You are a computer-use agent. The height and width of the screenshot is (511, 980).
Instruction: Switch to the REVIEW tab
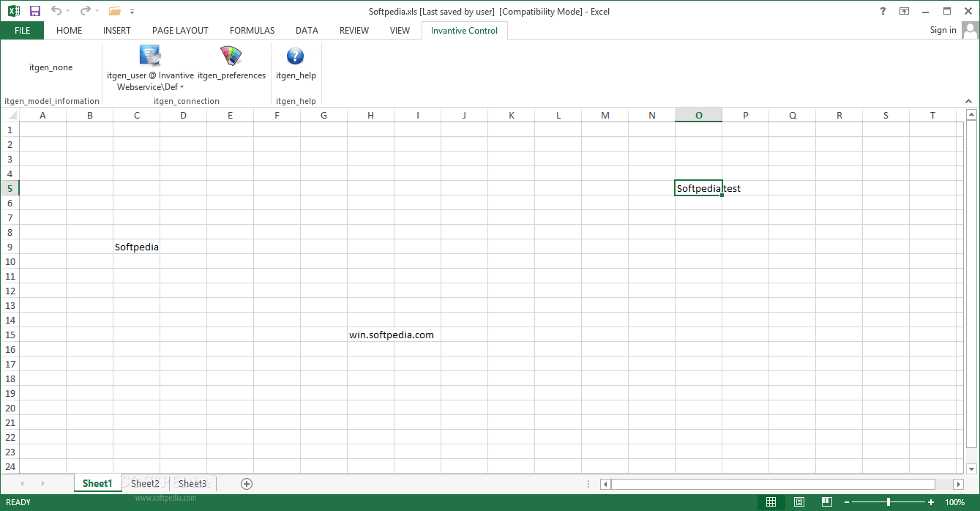[354, 31]
